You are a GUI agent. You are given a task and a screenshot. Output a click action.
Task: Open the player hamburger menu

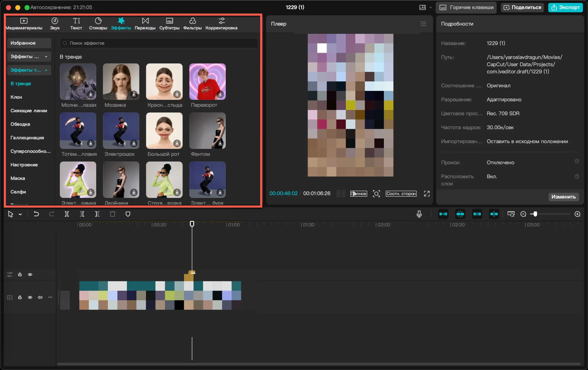(x=423, y=24)
